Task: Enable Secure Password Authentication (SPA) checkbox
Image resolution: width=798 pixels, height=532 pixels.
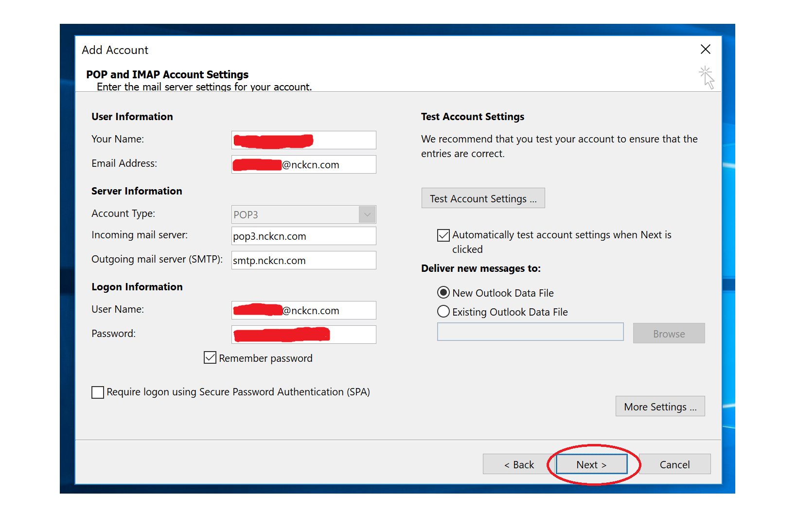Action: coord(98,392)
